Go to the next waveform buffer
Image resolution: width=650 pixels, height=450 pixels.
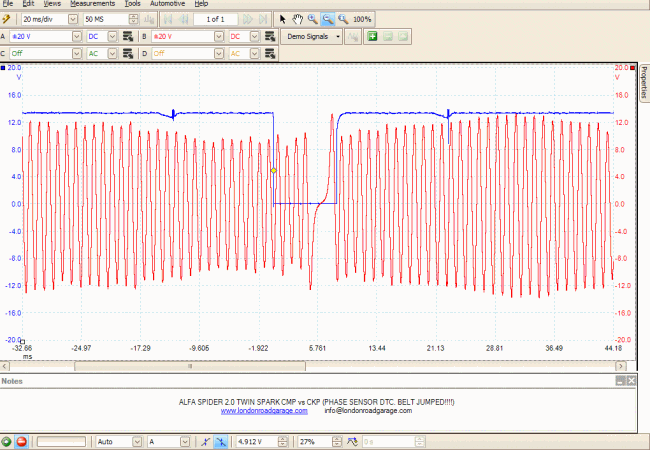click(247, 19)
